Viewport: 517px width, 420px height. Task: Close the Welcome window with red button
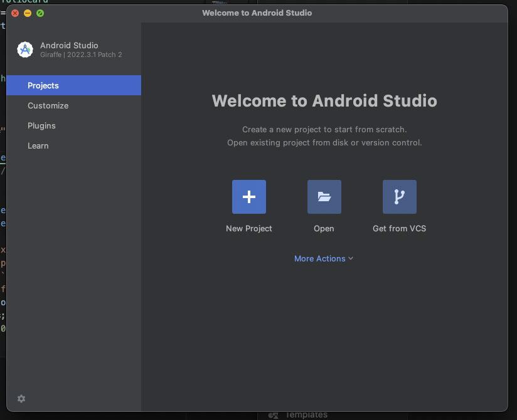point(15,13)
